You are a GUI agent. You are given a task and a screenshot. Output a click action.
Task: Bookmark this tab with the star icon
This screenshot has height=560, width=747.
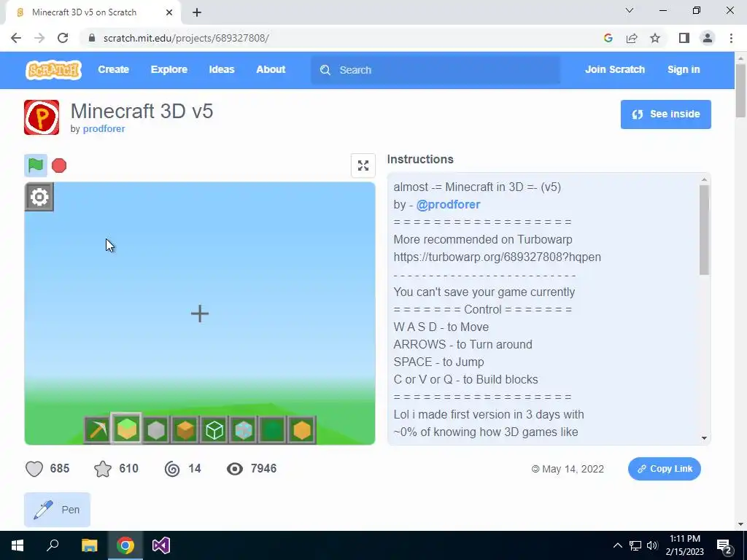pos(655,38)
